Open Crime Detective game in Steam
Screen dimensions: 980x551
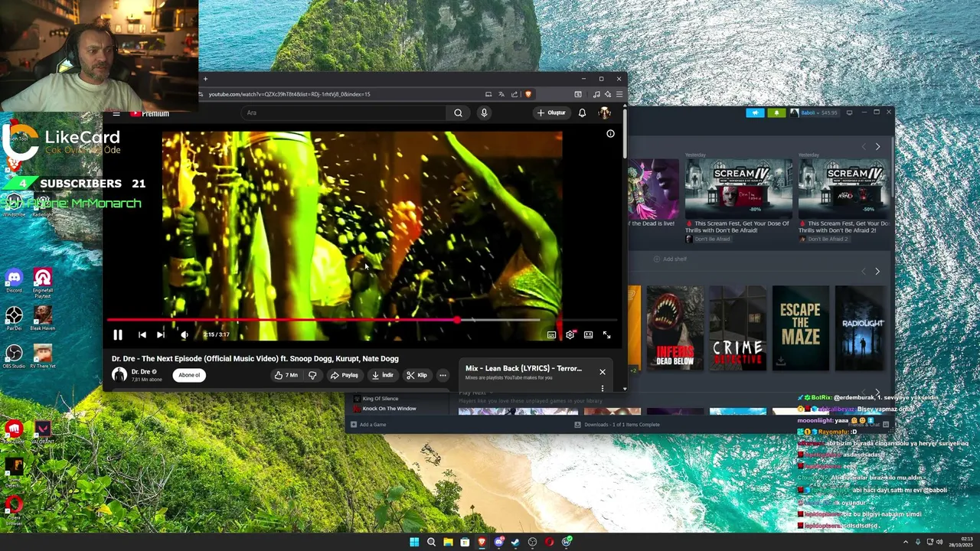[x=737, y=328]
